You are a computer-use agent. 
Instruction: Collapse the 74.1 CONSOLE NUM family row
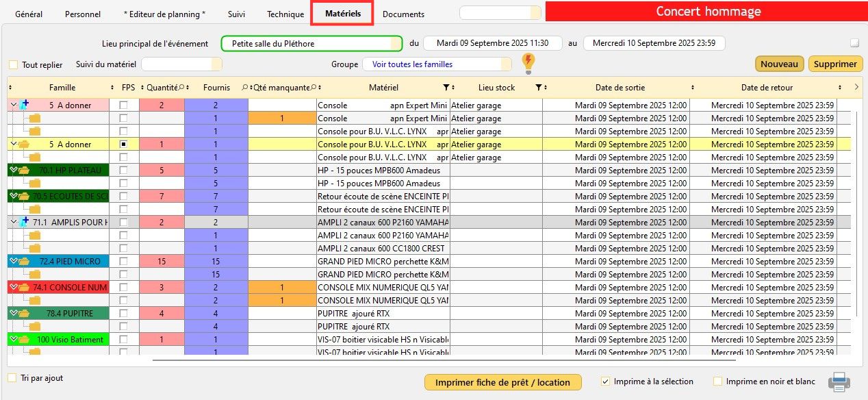13,288
